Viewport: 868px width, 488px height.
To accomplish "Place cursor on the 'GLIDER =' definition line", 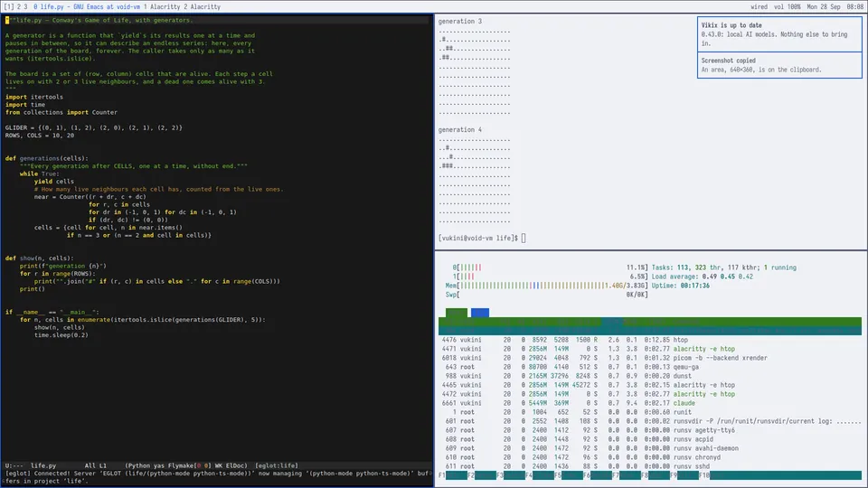I will [93, 127].
